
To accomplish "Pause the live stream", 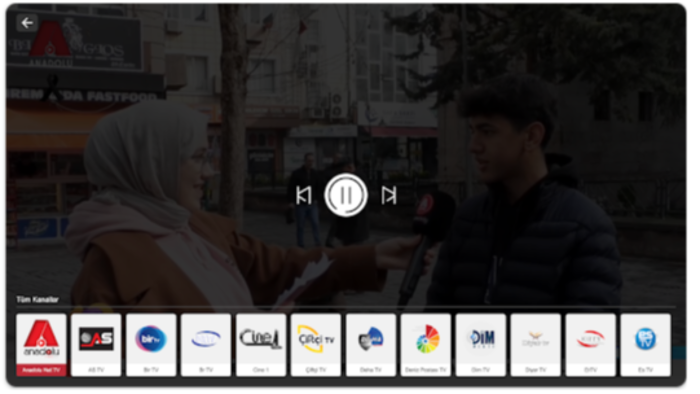I will click(346, 195).
